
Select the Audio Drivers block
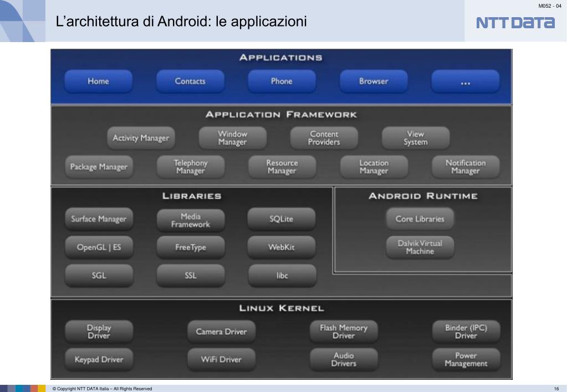pyautogui.click(x=344, y=359)
